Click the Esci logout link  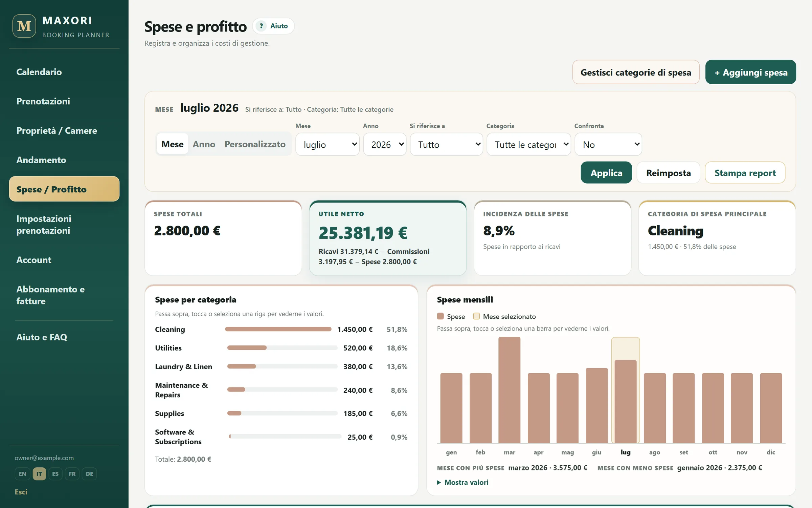(21, 492)
